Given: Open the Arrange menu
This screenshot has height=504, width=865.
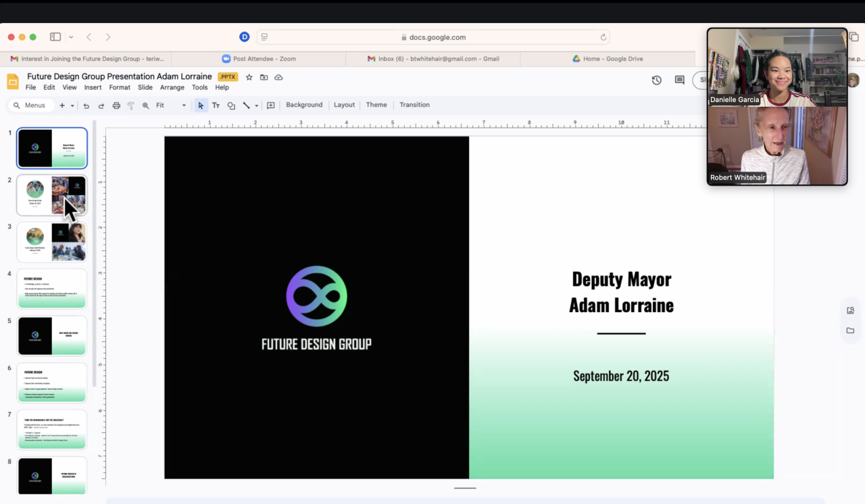Looking at the screenshot, I should point(172,88).
